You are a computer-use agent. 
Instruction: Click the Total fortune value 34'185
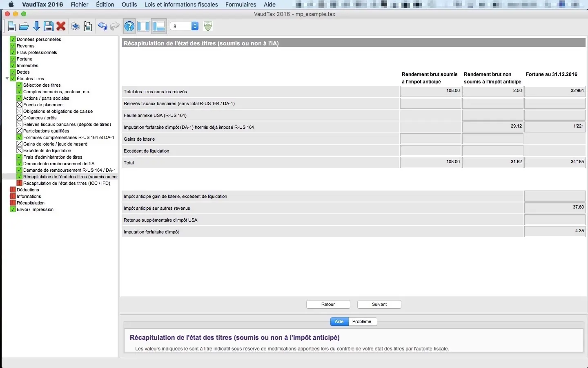coord(555,162)
